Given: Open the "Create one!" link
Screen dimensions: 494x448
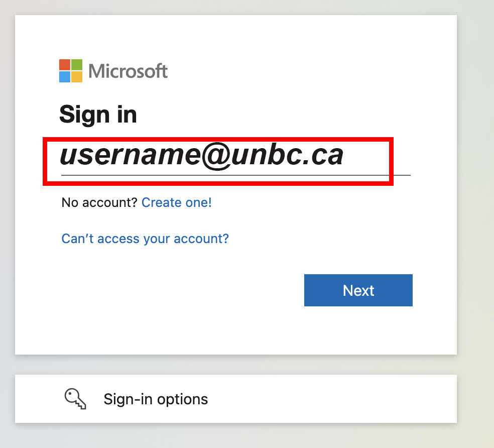Looking at the screenshot, I should click(177, 202).
